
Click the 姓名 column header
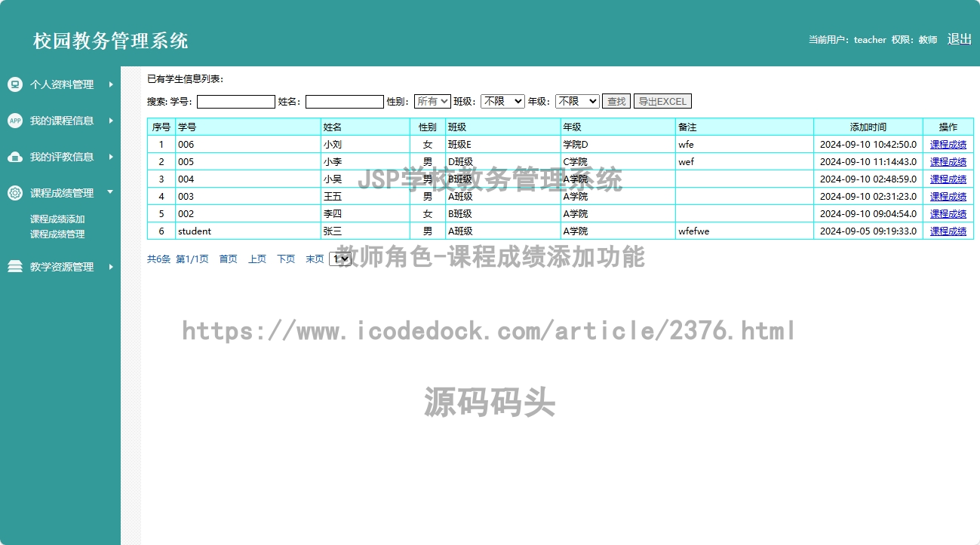pyautogui.click(x=365, y=127)
